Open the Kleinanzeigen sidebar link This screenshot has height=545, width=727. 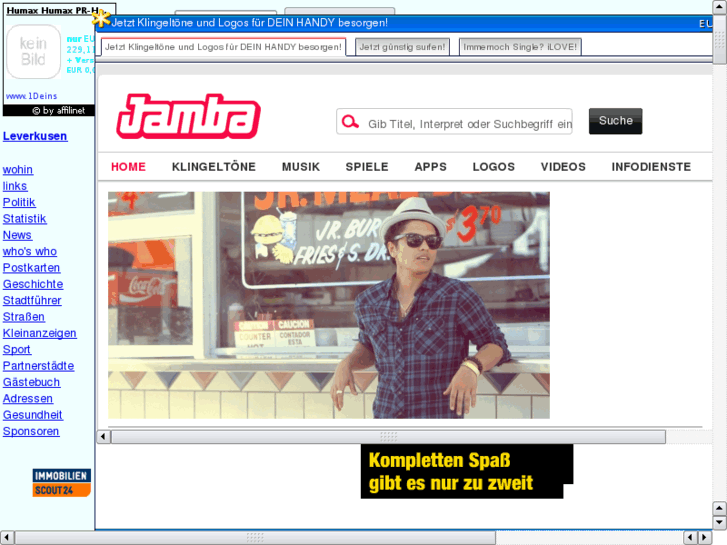[39, 333]
